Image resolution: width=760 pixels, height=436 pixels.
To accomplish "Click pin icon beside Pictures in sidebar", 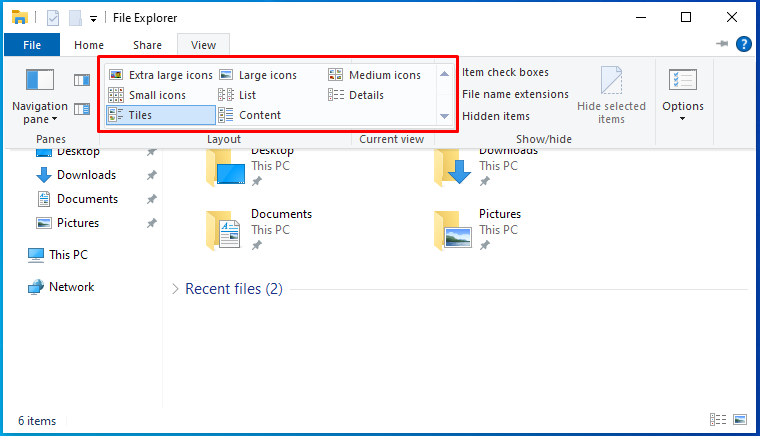I will pyautogui.click(x=152, y=223).
